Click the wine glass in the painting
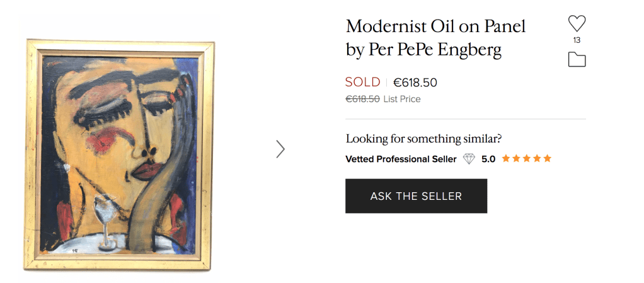 click(105, 221)
